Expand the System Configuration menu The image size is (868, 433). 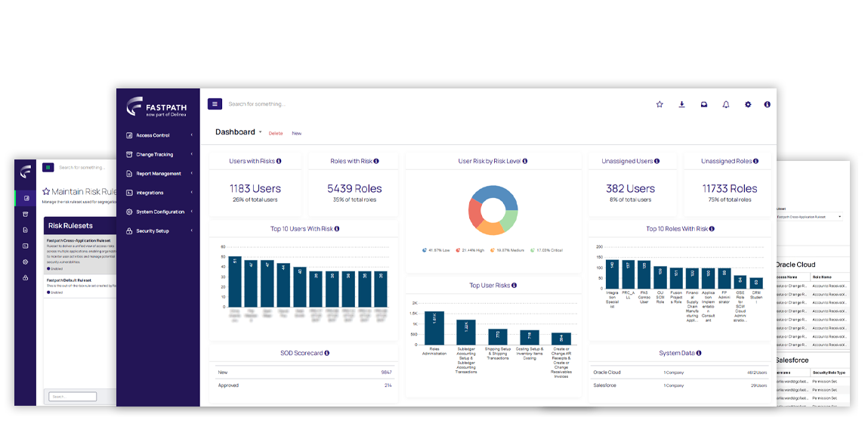(158, 212)
